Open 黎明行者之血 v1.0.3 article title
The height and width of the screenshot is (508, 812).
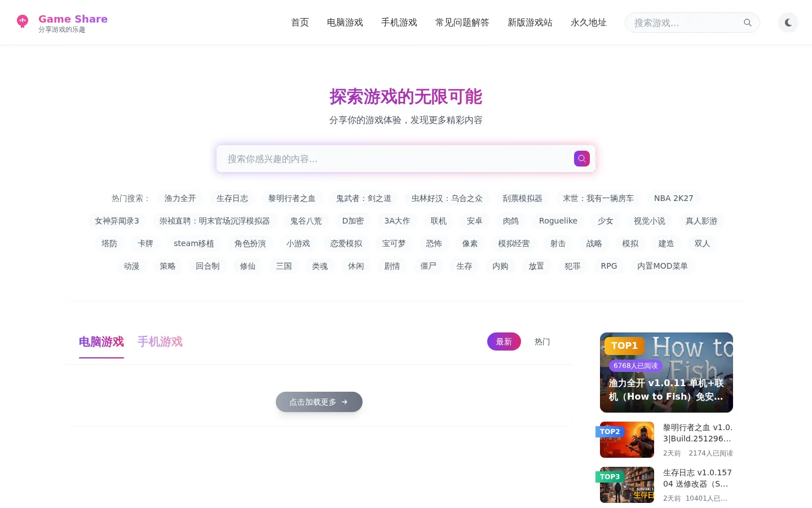pyautogui.click(x=698, y=433)
